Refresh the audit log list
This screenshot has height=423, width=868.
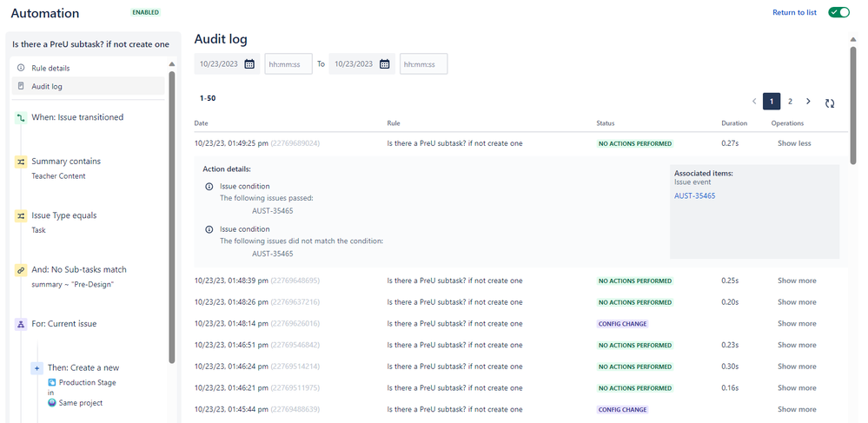click(829, 103)
